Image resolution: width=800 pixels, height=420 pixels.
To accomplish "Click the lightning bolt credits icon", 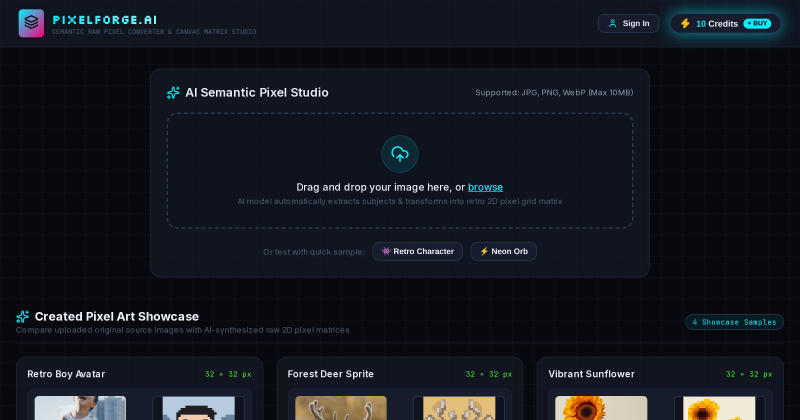I will (685, 23).
